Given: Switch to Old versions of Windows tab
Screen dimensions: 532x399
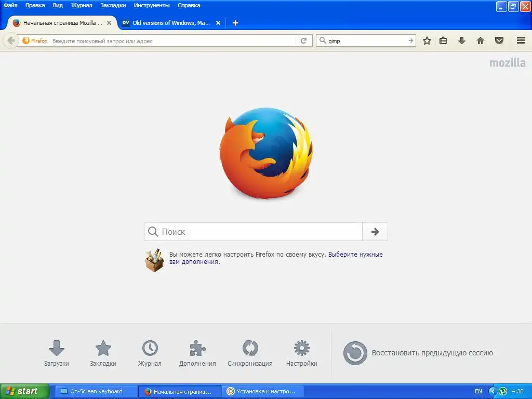Looking at the screenshot, I should tap(171, 23).
